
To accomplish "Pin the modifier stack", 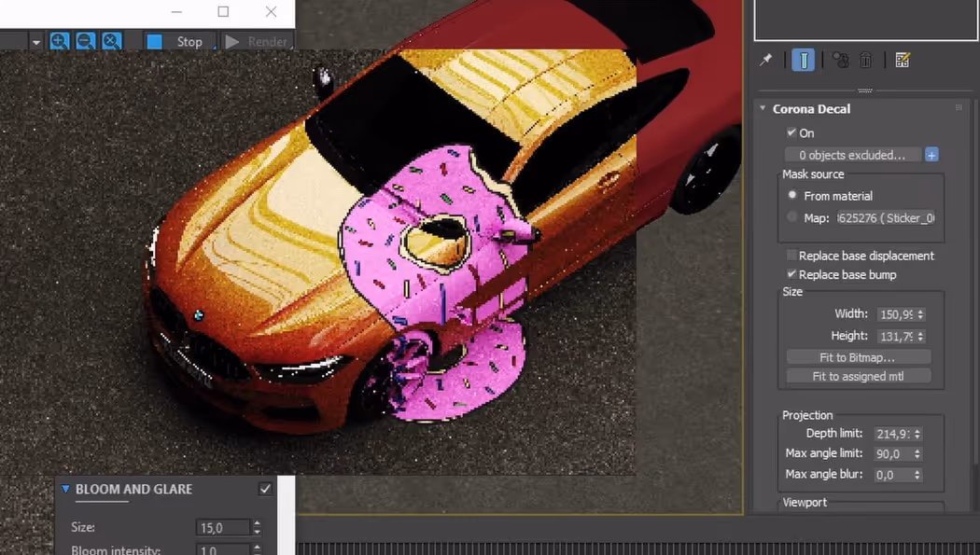I will click(765, 59).
